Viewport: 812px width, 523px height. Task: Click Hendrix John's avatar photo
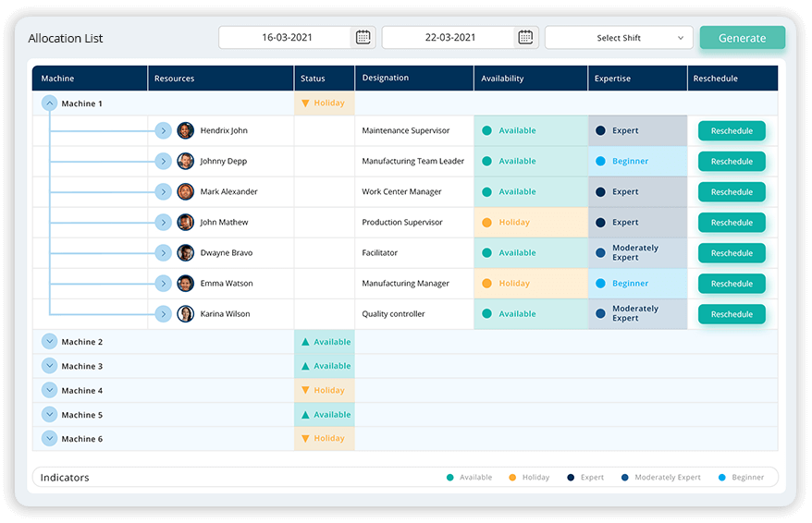coord(186,131)
